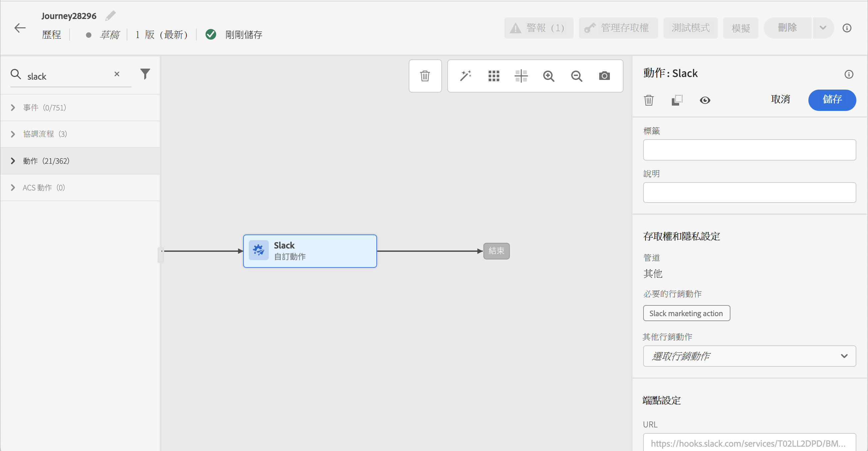Image resolution: width=868 pixels, height=451 pixels.
Task: Toggle the eye read-only view icon
Action: 704,100
